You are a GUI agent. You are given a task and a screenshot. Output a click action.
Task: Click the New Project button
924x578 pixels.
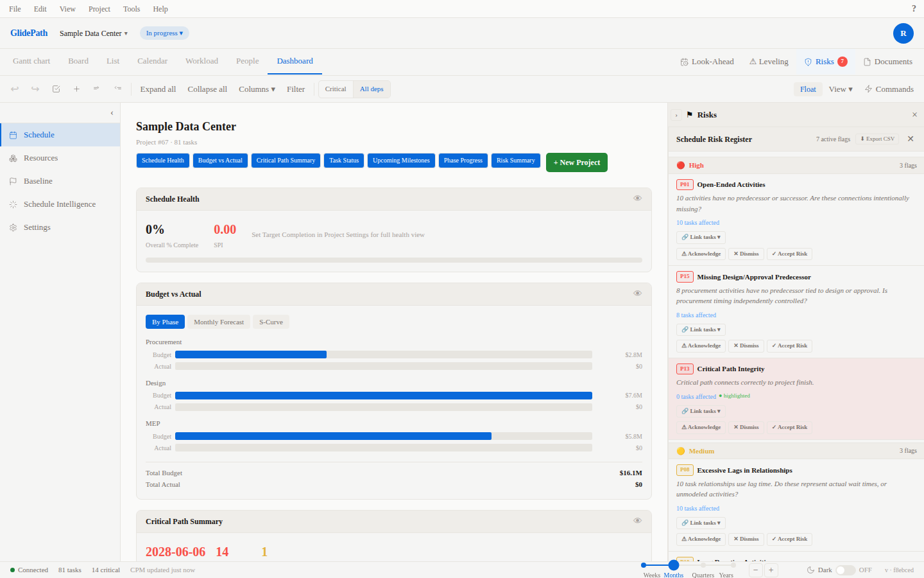[x=577, y=162]
